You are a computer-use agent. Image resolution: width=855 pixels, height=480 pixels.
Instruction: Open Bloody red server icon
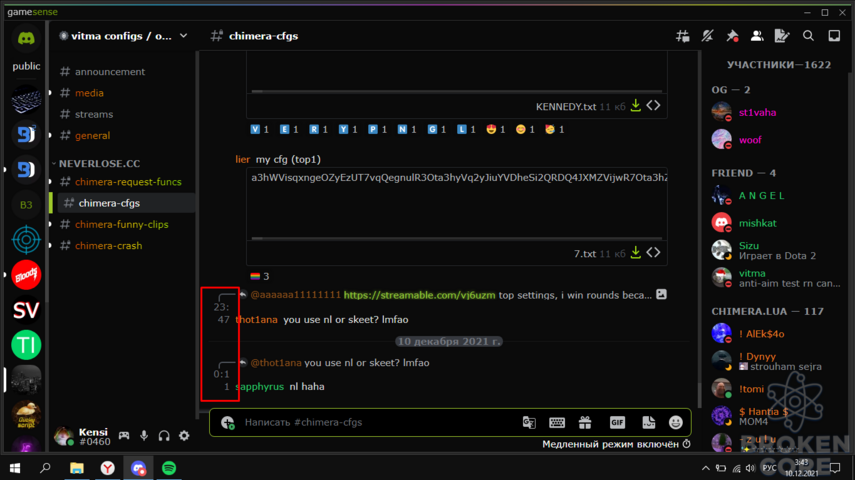pos(26,275)
